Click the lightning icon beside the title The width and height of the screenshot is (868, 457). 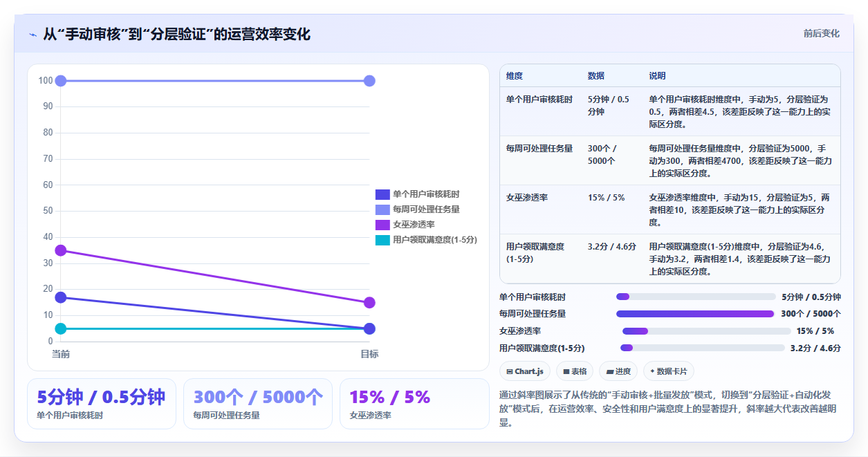coord(33,35)
